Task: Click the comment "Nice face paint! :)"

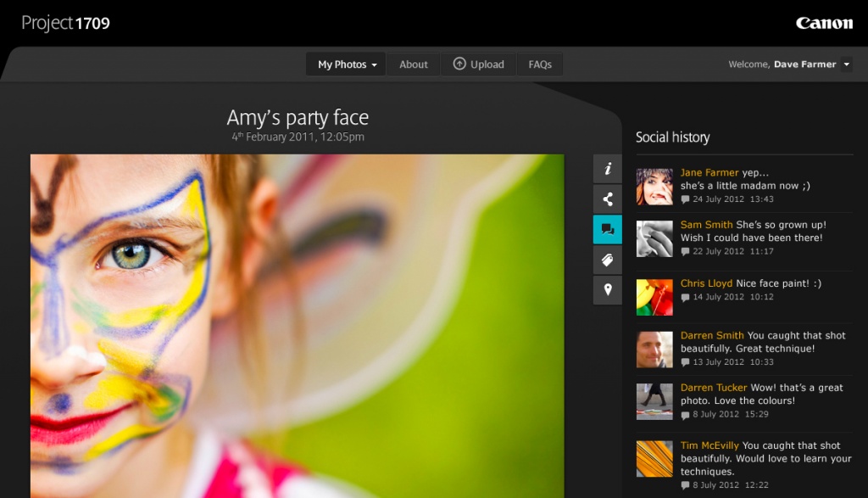Action: [778, 283]
